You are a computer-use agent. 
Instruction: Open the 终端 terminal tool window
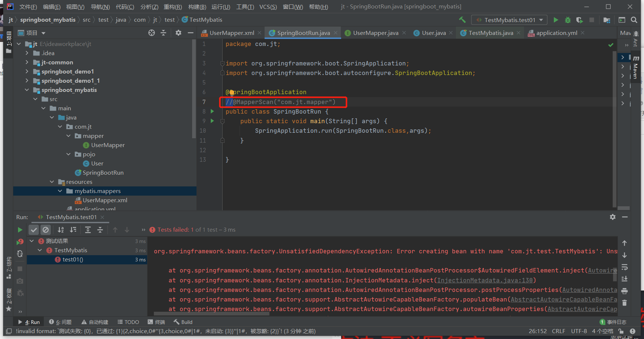point(156,322)
